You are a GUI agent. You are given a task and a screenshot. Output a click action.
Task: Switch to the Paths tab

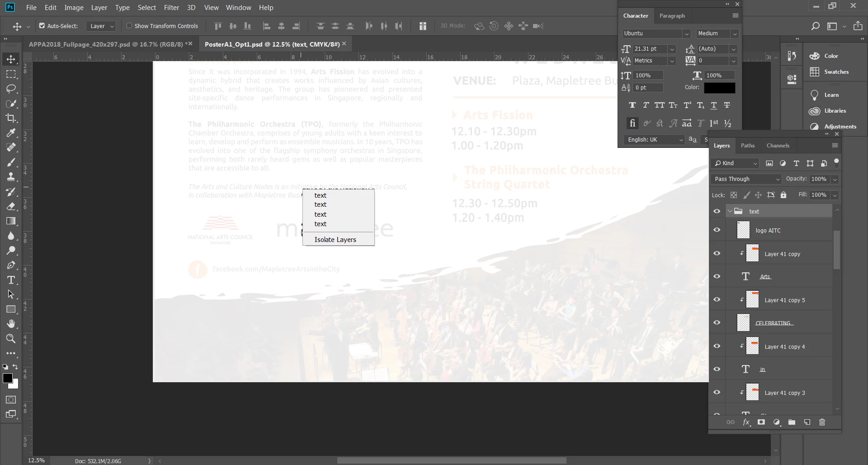point(748,146)
